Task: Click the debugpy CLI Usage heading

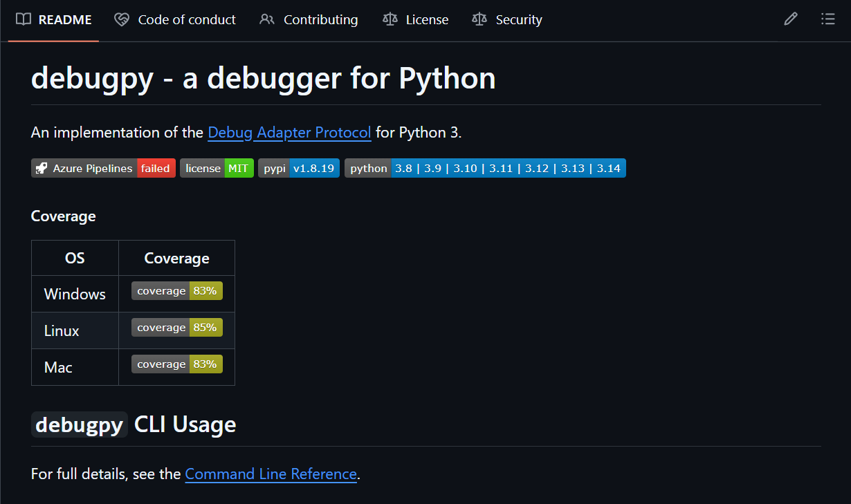Action: (x=134, y=424)
